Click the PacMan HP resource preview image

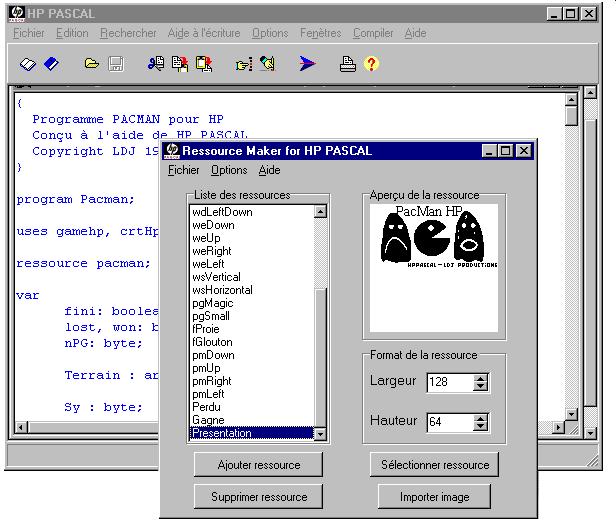(434, 268)
